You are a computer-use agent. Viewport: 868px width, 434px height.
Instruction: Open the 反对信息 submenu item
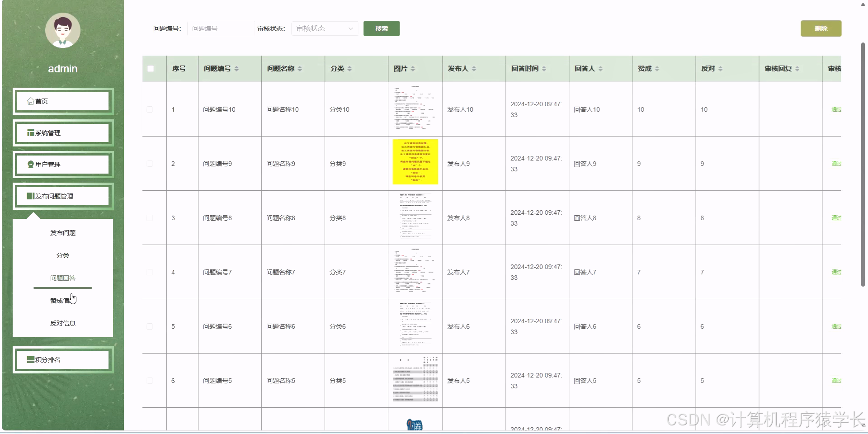tap(63, 323)
